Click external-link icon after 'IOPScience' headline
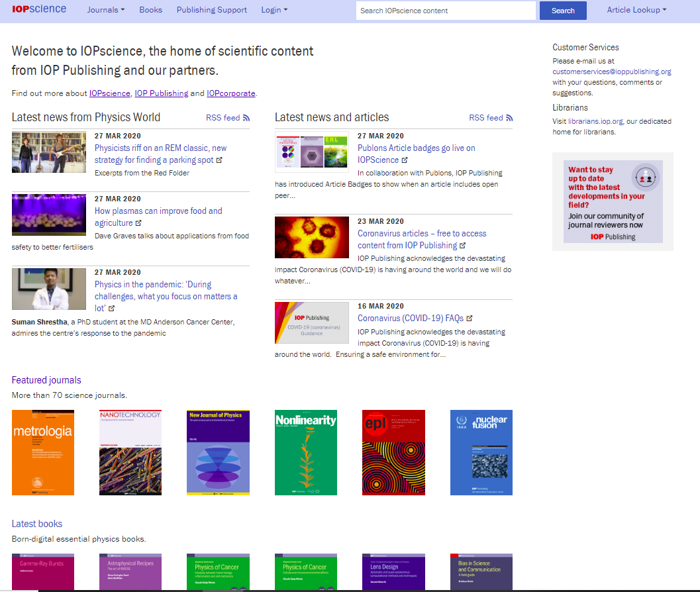 pyautogui.click(x=405, y=160)
